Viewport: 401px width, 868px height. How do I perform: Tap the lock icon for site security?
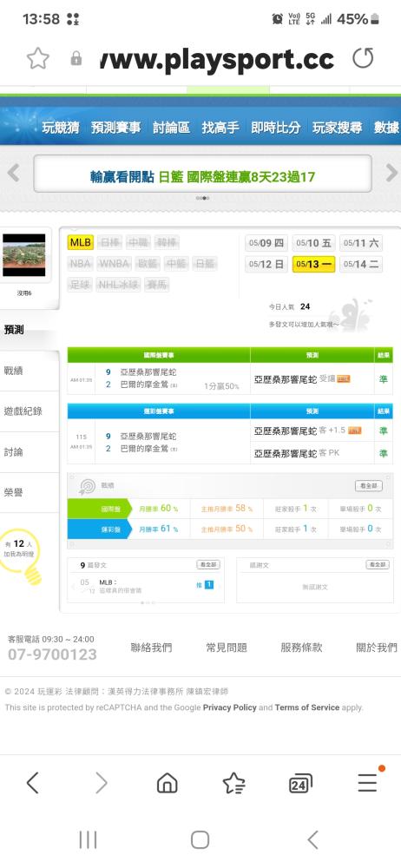(x=76, y=59)
